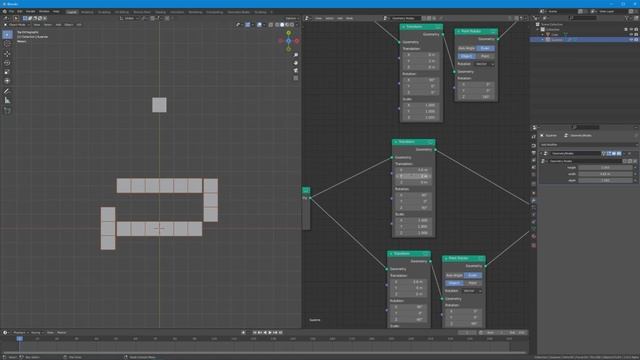This screenshot has width=640, height=360.
Task: Jump to timeline start frame
Action: (x=255, y=333)
